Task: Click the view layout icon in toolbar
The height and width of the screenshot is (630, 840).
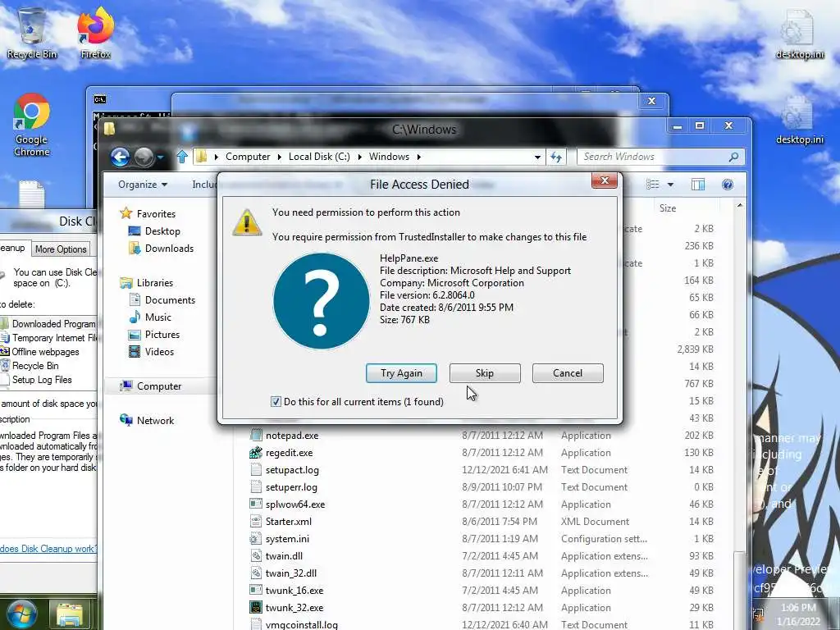Action: coord(652,185)
